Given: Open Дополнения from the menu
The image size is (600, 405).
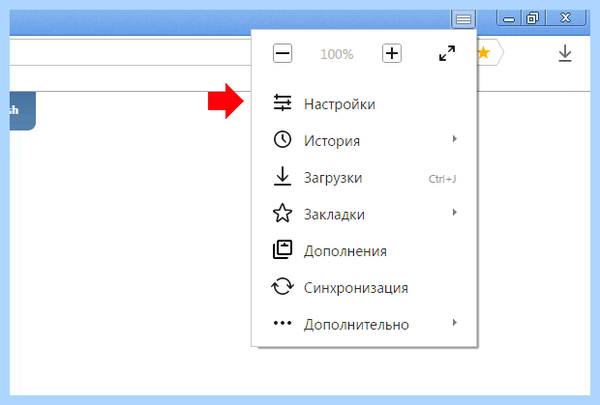Looking at the screenshot, I should [364, 251].
